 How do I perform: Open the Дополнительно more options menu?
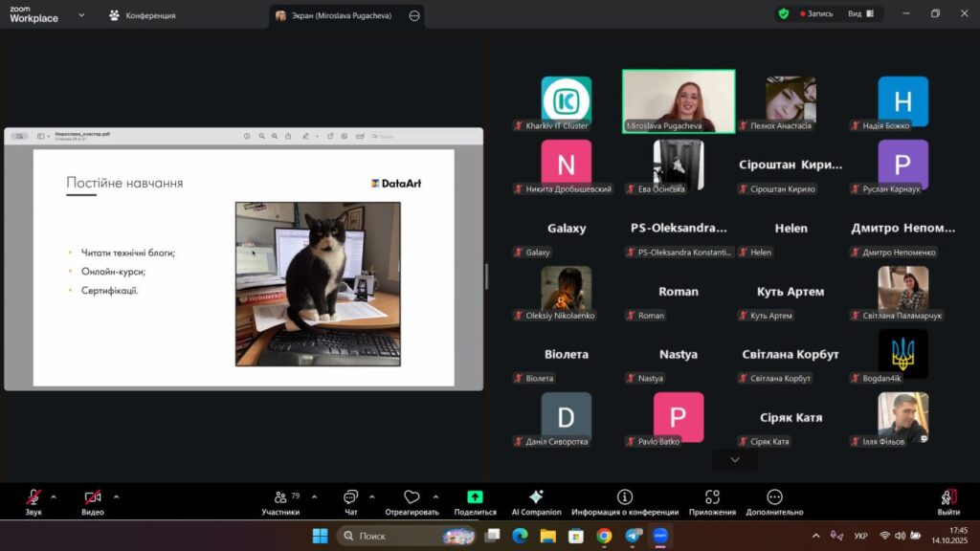point(774,497)
